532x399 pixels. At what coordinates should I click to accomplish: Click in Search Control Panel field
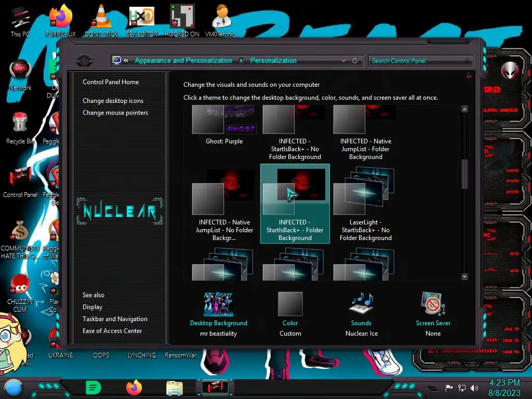pyautogui.click(x=420, y=61)
